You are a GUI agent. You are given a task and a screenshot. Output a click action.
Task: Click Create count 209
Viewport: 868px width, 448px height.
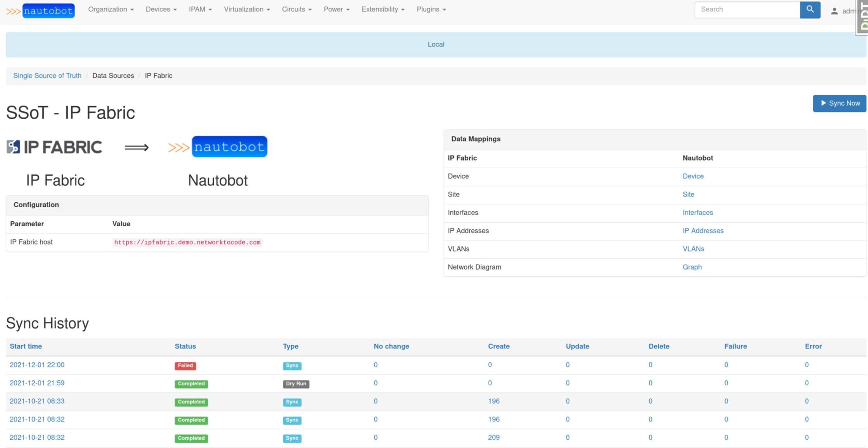494,438
